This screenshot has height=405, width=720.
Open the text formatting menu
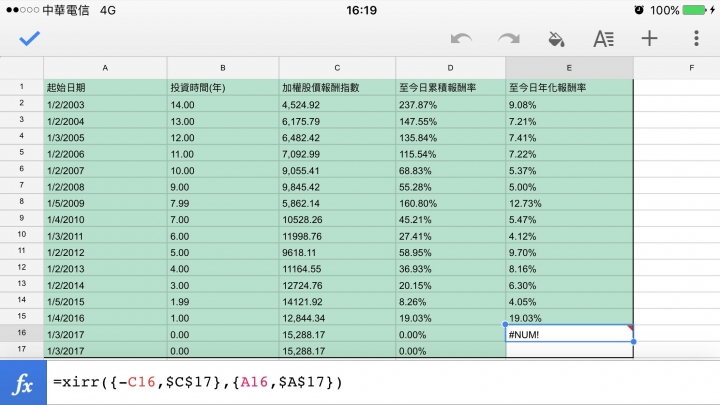click(x=603, y=39)
